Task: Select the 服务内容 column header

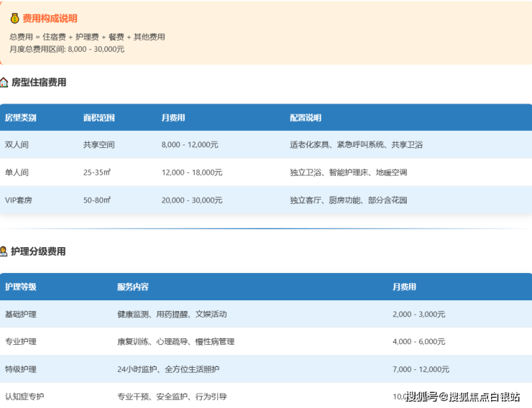Action: point(133,287)
